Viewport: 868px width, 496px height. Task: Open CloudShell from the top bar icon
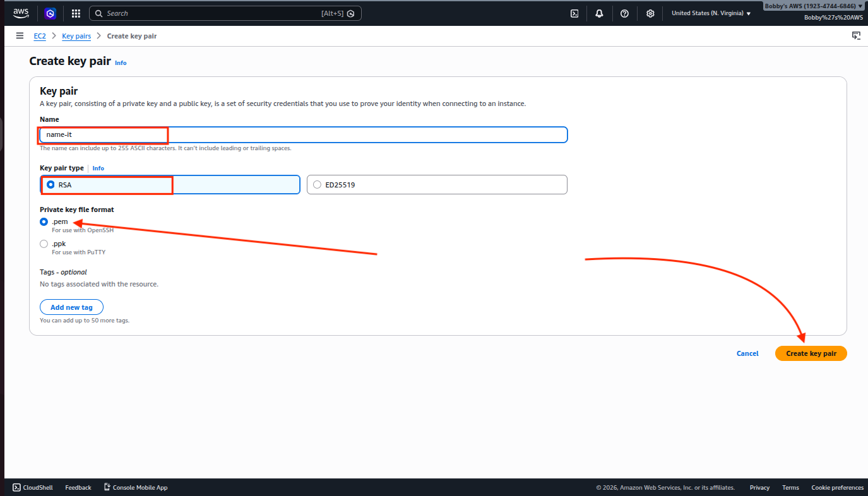(x=574, y=13)
